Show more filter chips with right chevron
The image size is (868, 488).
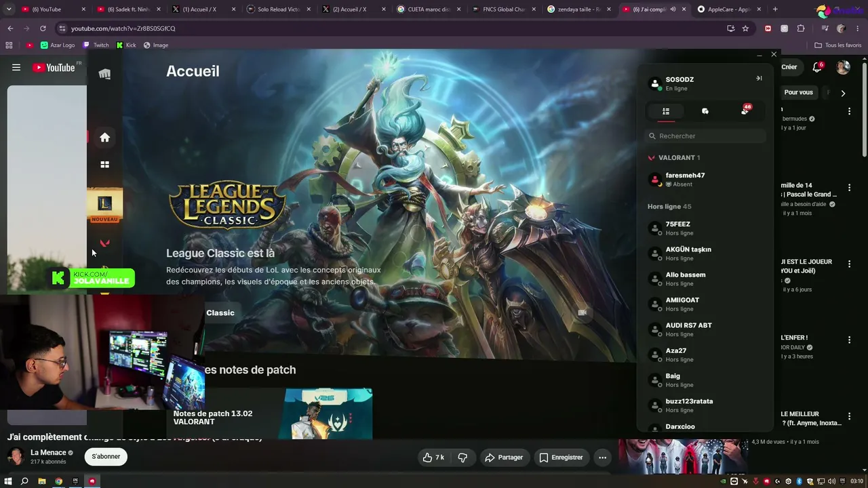pos(843,93)
